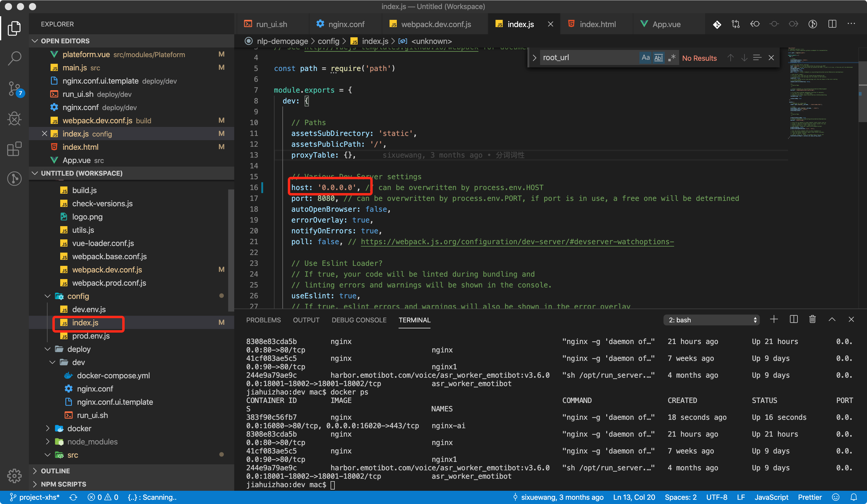Switch to the PROBLEMS panel tab
This screenshot has width=867, height=504.
(x=263, y=320)
